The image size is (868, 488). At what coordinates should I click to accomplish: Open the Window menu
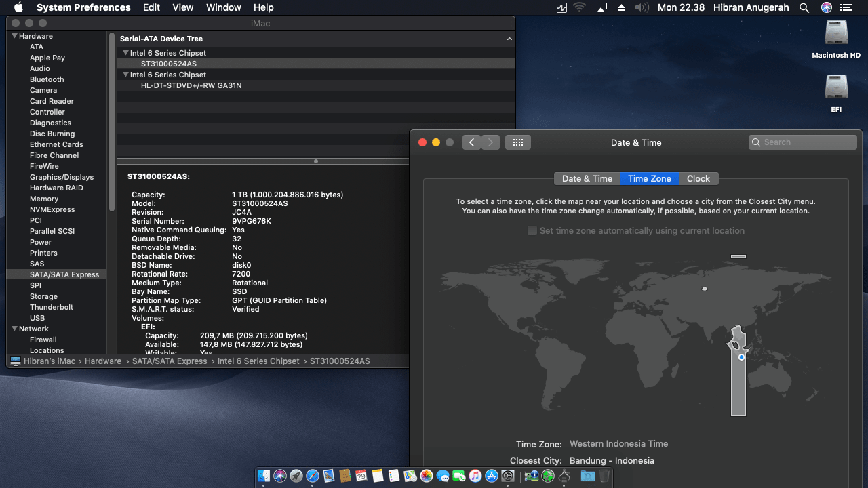click(x=223, y=7)
